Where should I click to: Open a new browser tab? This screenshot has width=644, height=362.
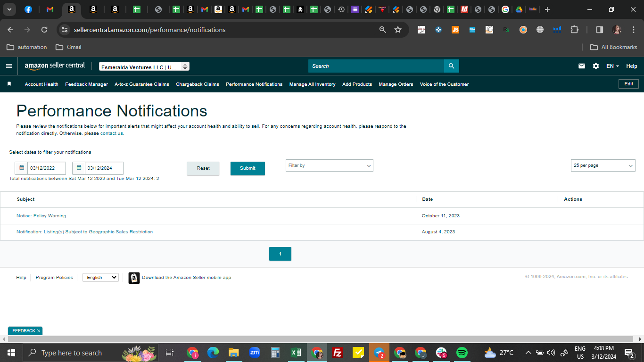(x=547, y=9)
